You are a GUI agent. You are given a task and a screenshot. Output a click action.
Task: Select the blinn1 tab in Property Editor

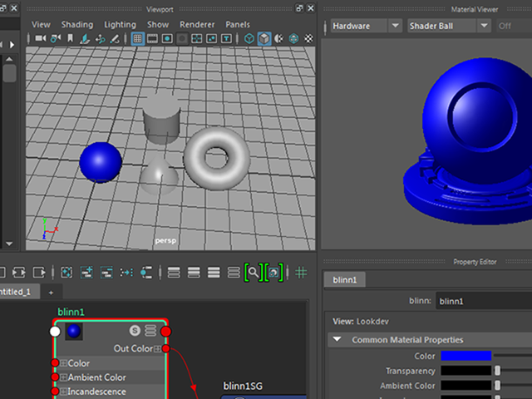click(345, 280)
